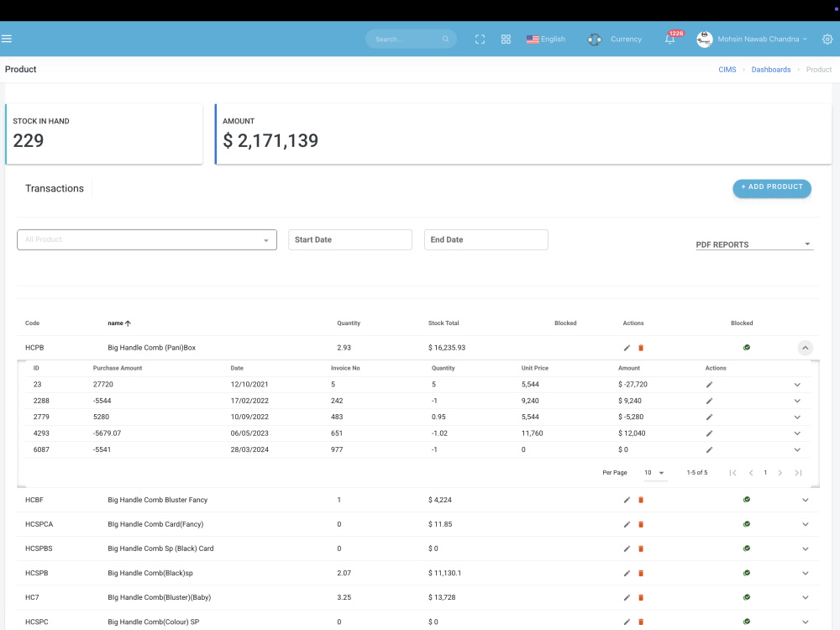
Task: Expand transaction row ID 23
Action: pos(797,385)
